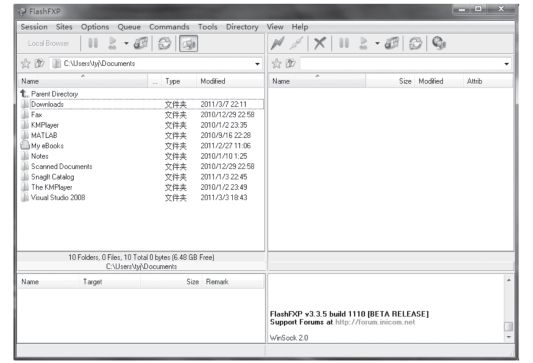The width and height of the screenshot is (533, 363).
Task: Refresh the local file list
Action: pyautogui.click(x=165, y=43)
